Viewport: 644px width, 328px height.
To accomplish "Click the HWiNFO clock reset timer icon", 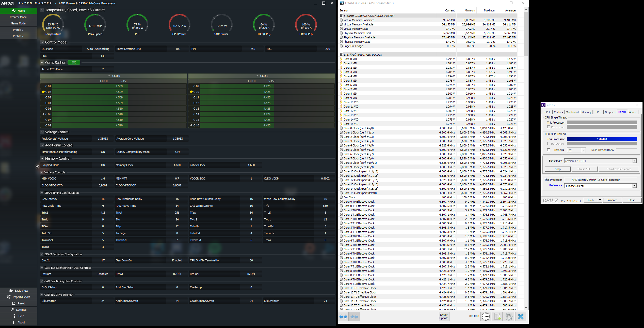I will 486,317.
